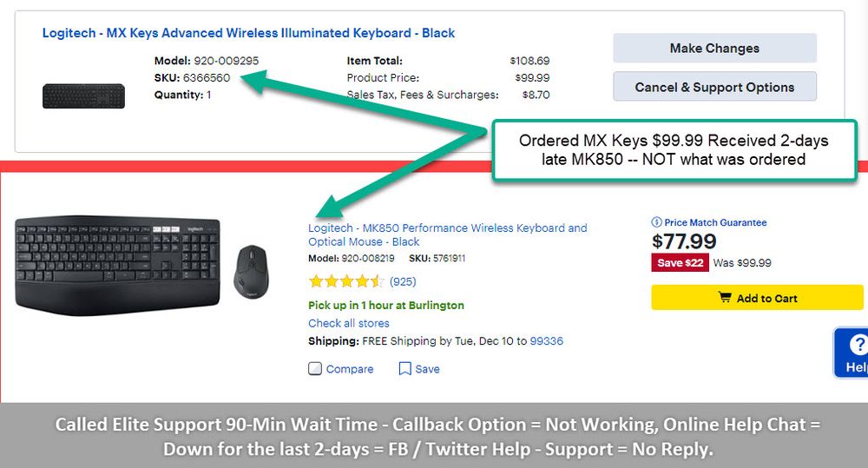
Task: Click the Save $22 badge
Action: click(x=680, y=263)
